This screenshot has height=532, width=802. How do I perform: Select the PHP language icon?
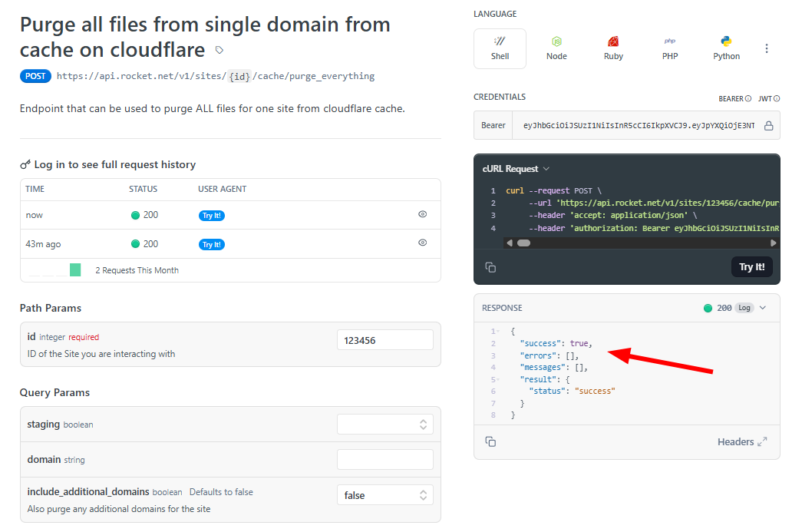[669, 48]
